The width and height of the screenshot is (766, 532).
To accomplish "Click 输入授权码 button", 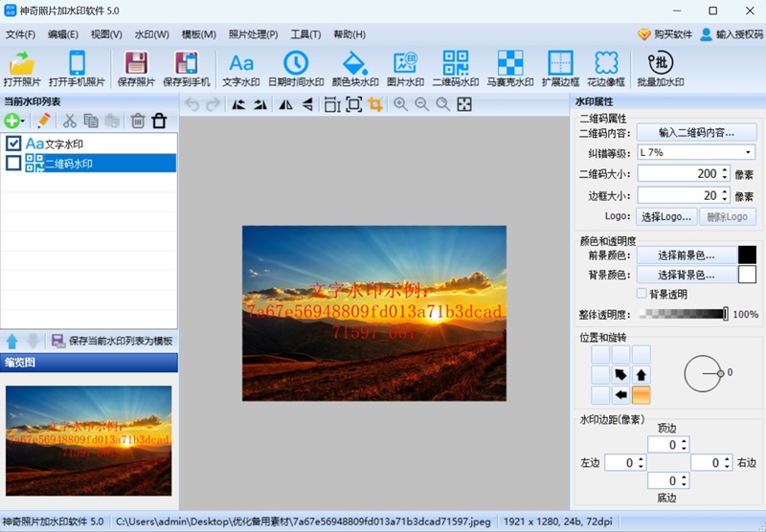I will 732,34.
